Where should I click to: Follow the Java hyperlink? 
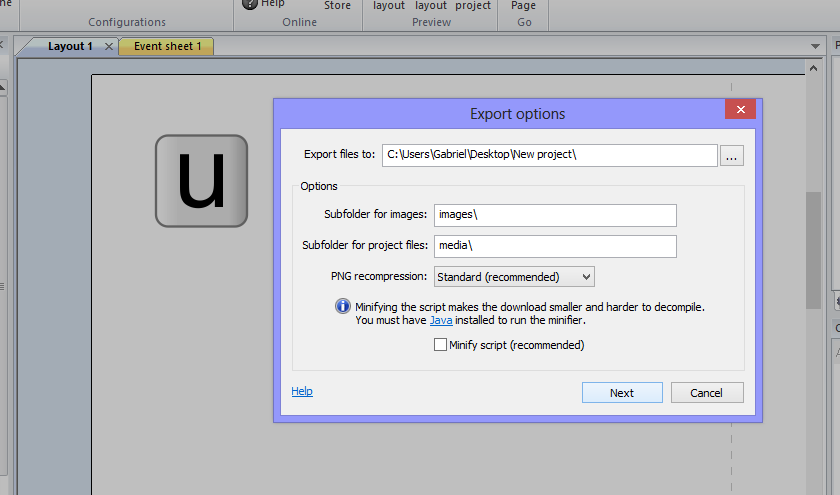tap(439, 320)
